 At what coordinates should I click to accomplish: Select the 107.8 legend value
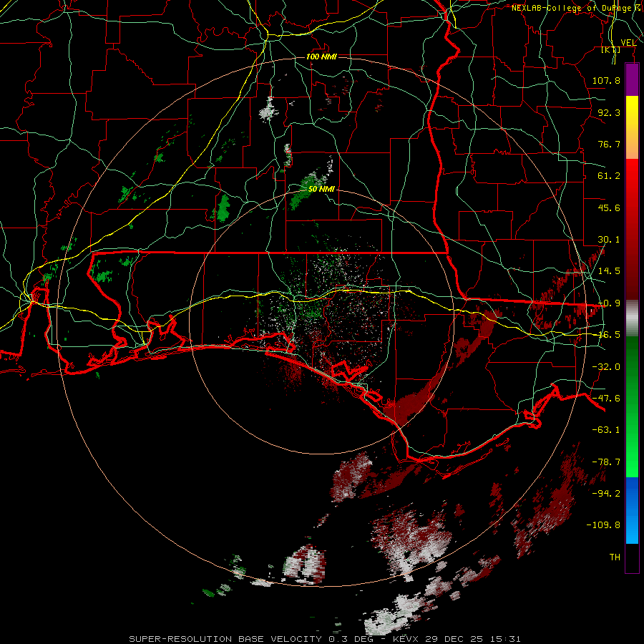click(x=606, y=80)
